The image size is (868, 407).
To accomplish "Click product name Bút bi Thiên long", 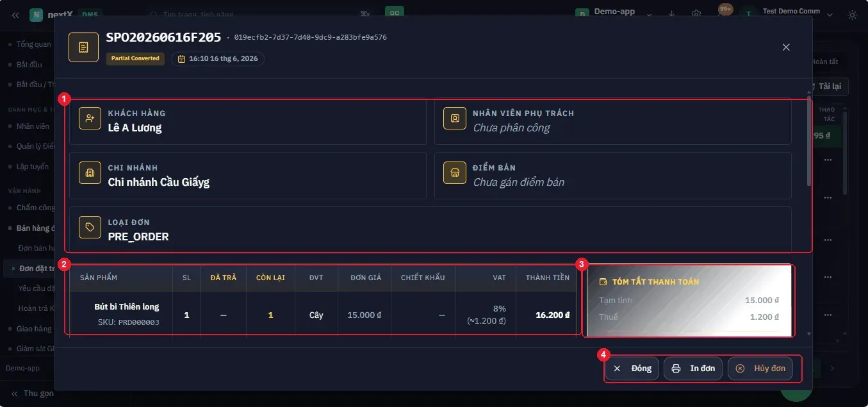I will pyautogui.click(x=127, y=307).
